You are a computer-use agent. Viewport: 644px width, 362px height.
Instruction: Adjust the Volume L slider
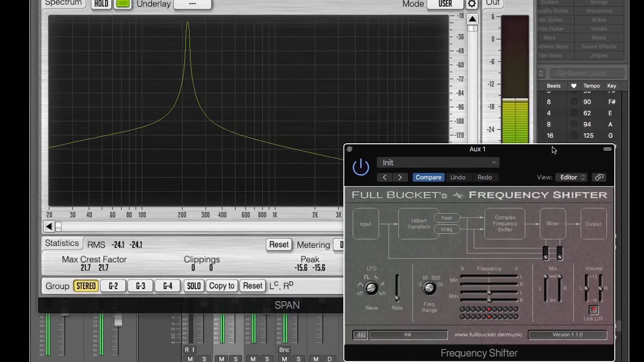pyautogui.click(x=587, y=288)
